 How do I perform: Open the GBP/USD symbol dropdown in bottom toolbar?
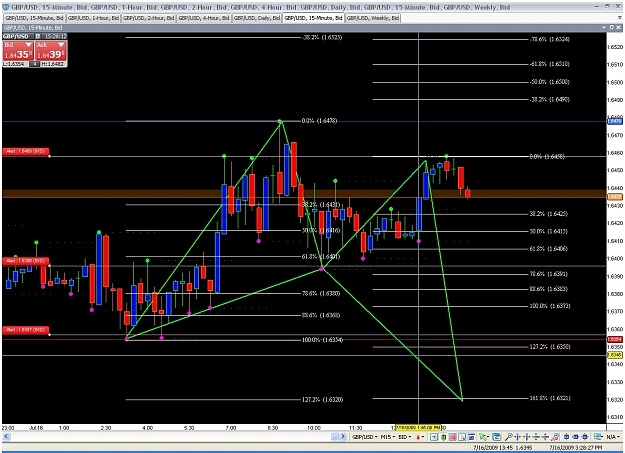point(365,437)
